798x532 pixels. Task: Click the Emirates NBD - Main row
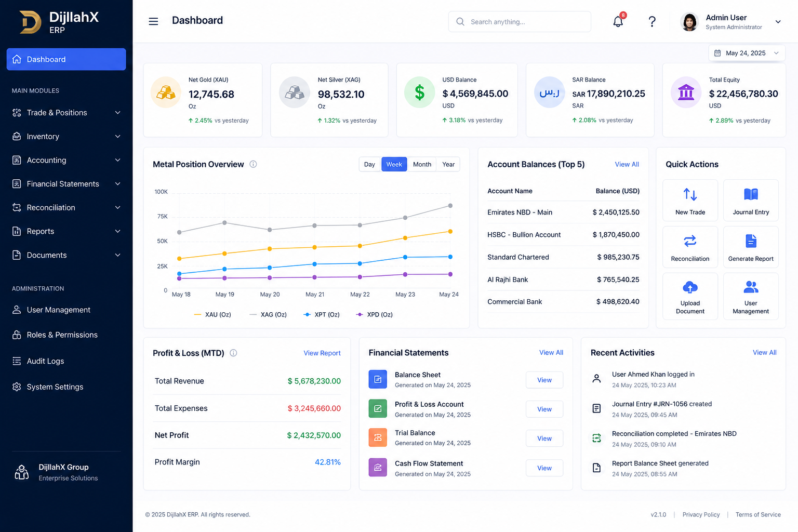(563, 212)
